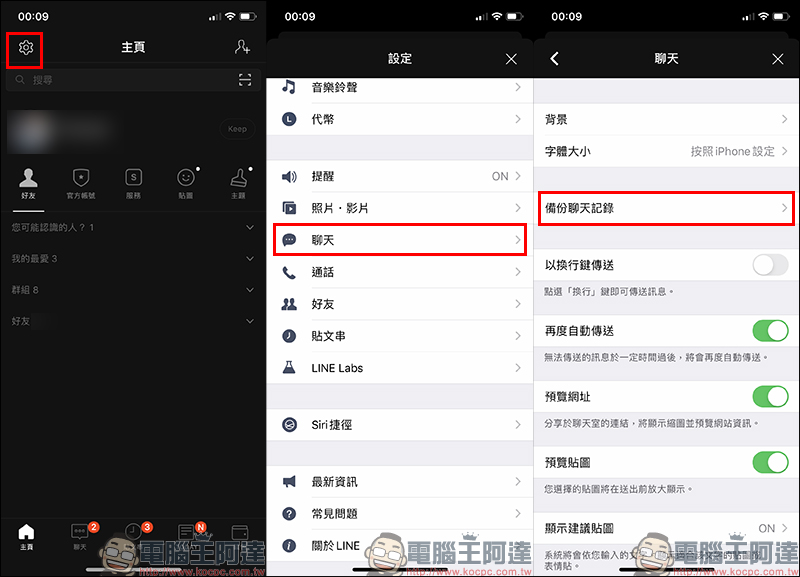Open 字體大小 font size setting
Screen dimensions: 800x577
coord(666,152)
